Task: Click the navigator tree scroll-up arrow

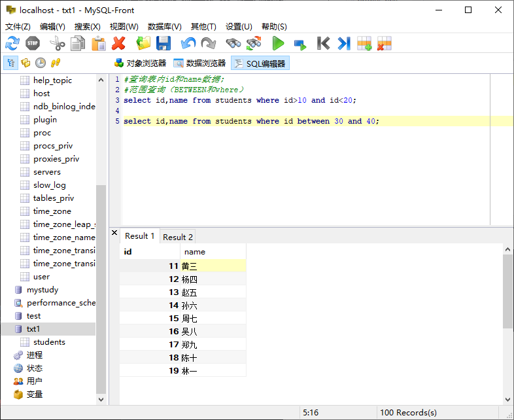Action: (x=101, y=80)
